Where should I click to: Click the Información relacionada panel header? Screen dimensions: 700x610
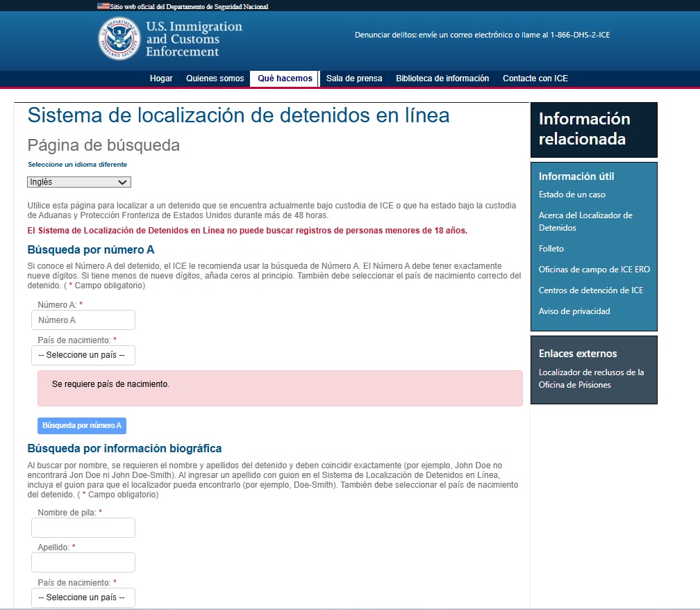(594, 130)
